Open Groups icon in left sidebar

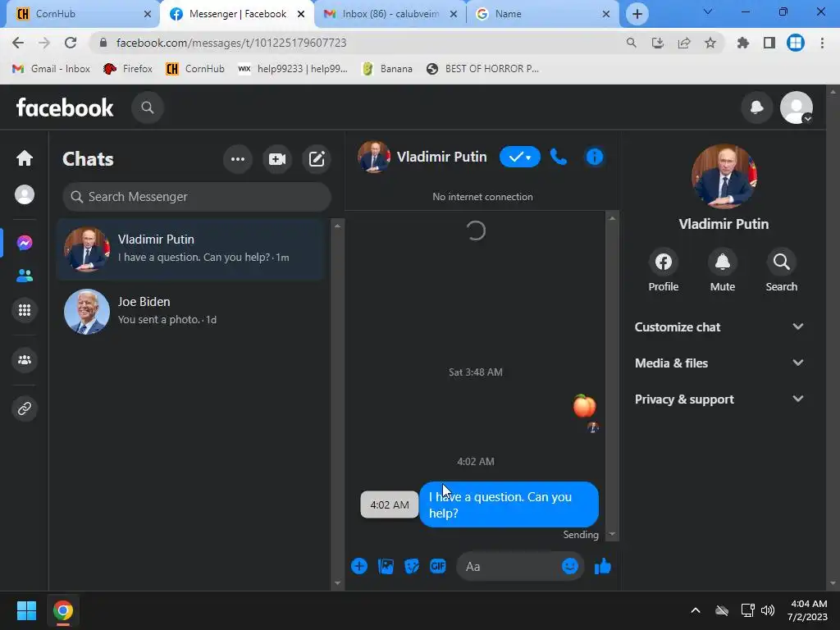25,360
